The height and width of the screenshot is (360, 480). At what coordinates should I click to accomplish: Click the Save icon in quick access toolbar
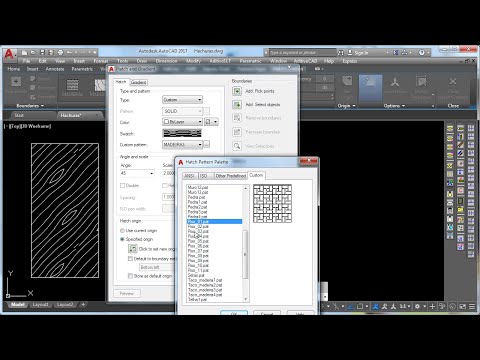click(42, 52)
